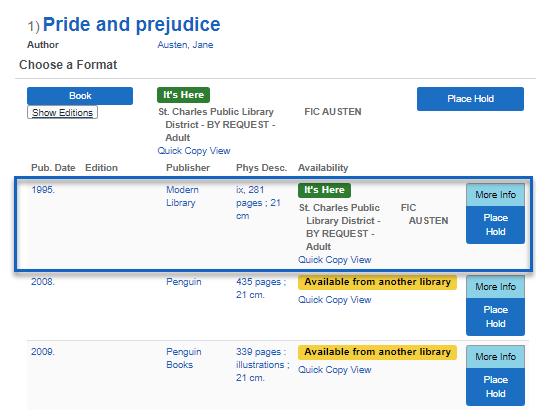Place Hold on the 1995 Modern Library edition
The height and width of the screenshot is (410, 536).
click(x=495, y=225)
